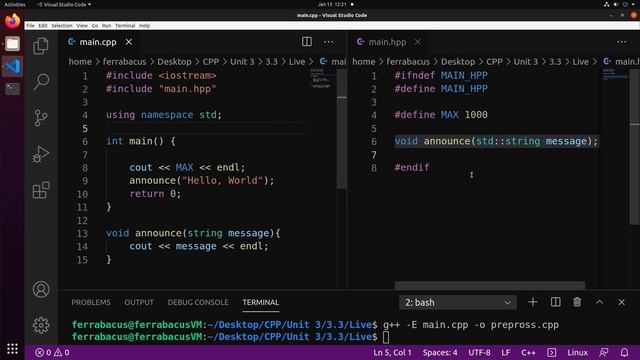Click 'CPP' breadcrumb in main.hpp editor
Image resolution: width=640 pixels, height=360 pixels.
coord(494,62)
